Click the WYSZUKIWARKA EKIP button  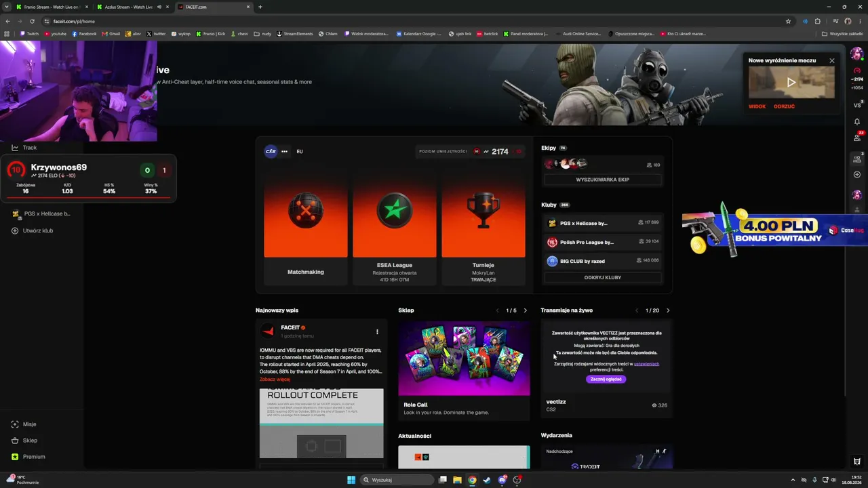602,180
